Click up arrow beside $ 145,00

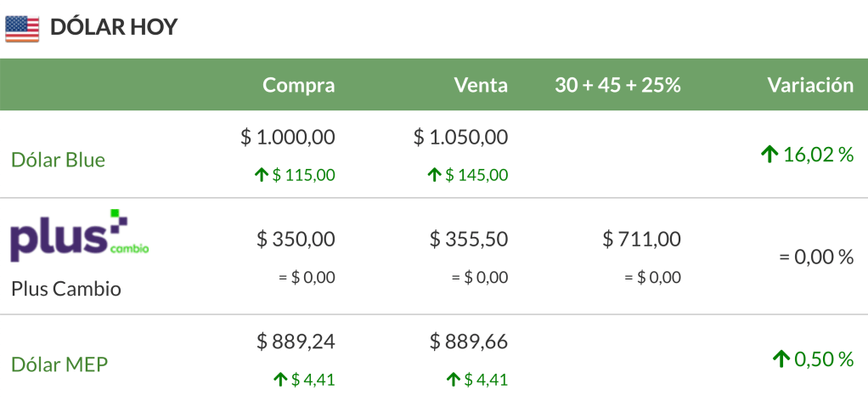434,176
